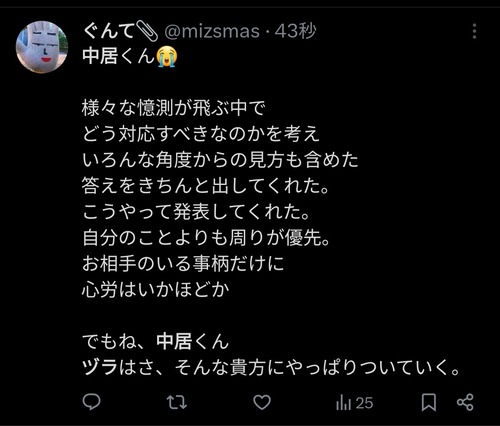Click the line 自分のことよりも周りが優先。
The height and width of the screenshot is (426, 500).
pos(206,238)
